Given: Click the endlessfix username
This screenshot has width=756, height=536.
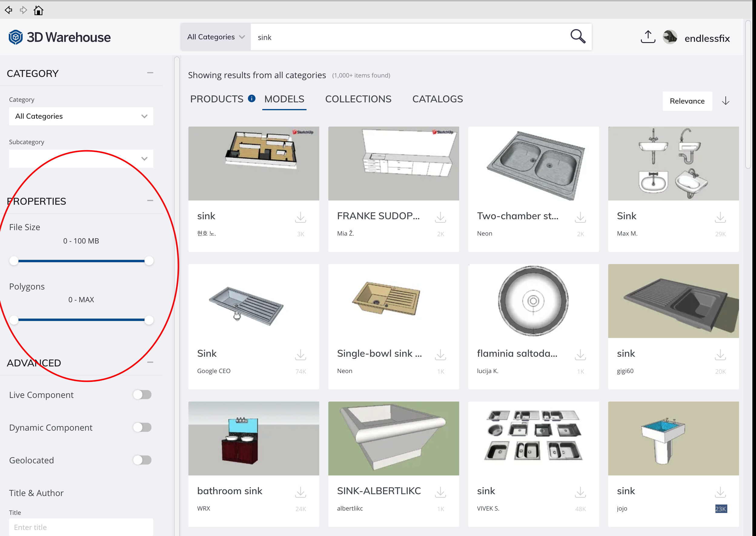Looking at the screenshot, I should point(707,39).
